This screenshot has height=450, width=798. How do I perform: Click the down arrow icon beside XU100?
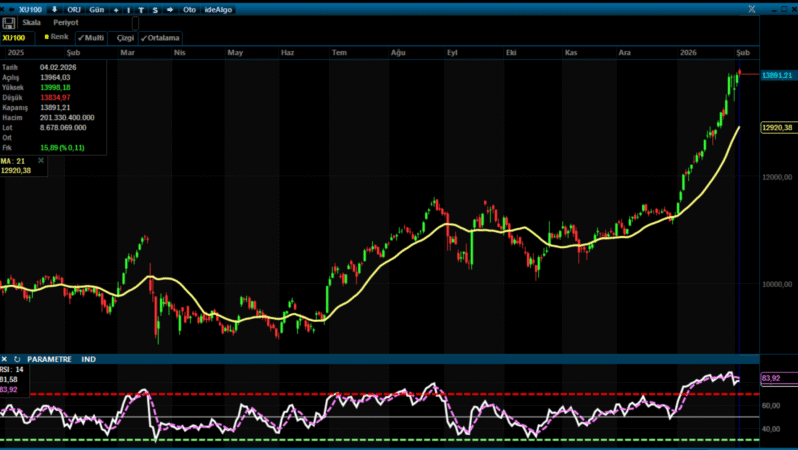54,8
